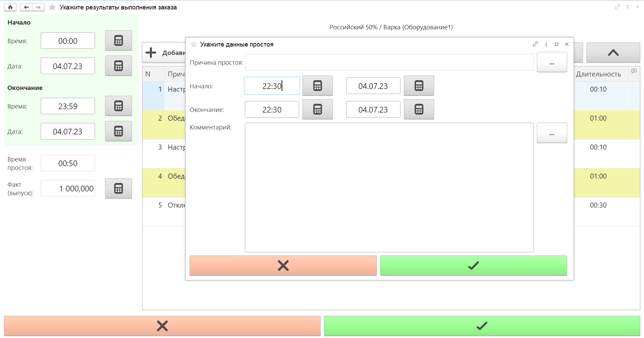Screen dimensions: 644x338
Task: Open calculator for downtime start date
Action: pos(419,86)
